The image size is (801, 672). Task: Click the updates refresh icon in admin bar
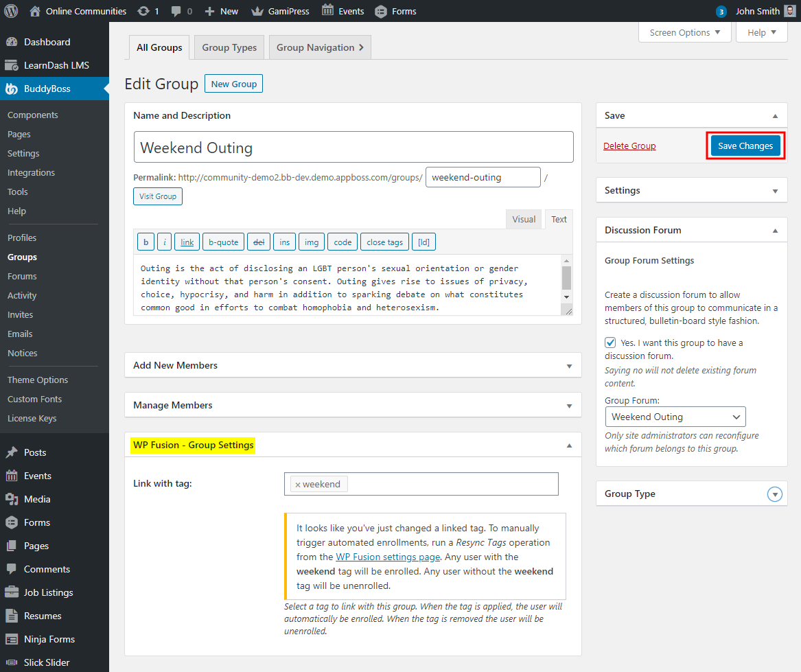pyautogui.click(x=145, y=10)
